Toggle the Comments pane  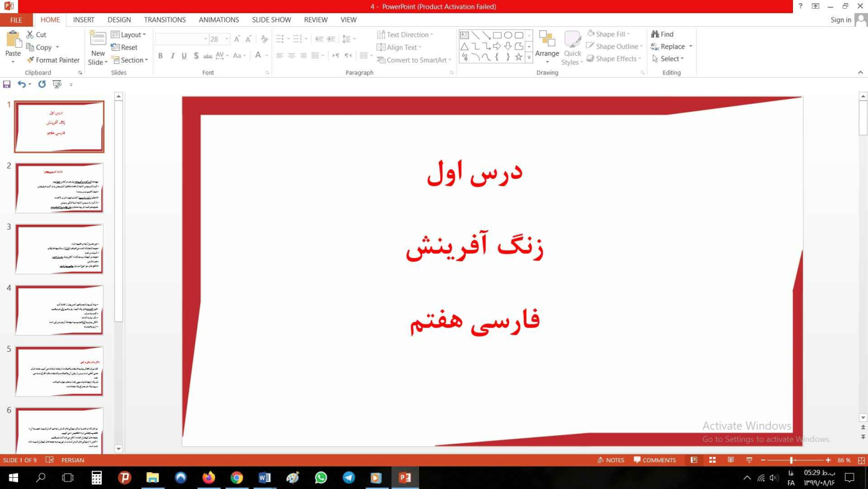coord(655,460)
